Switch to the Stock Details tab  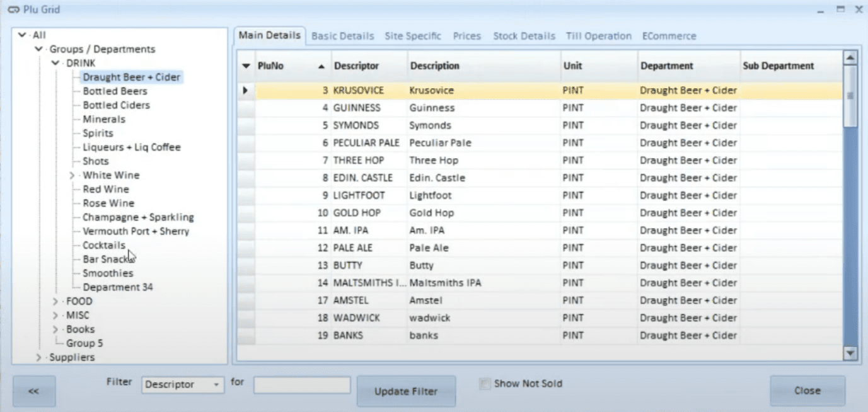(x=524, y=36)
